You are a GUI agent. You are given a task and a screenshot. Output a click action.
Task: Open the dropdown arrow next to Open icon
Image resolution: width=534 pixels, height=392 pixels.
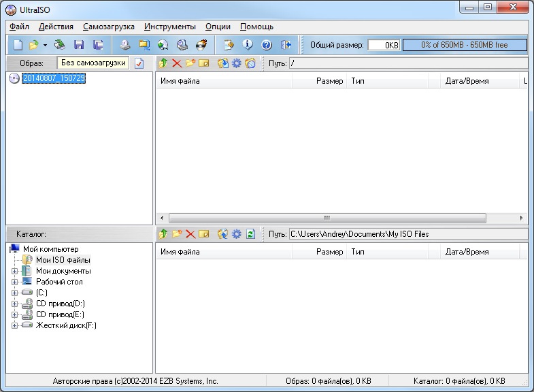[45, 45]
